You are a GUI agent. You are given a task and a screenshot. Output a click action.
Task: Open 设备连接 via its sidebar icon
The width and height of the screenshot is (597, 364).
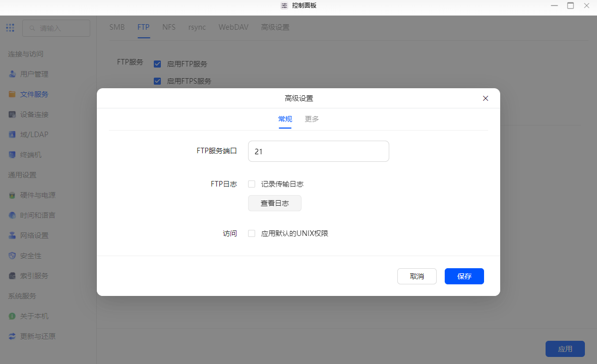pyautogui.click(x=12, y=114)
